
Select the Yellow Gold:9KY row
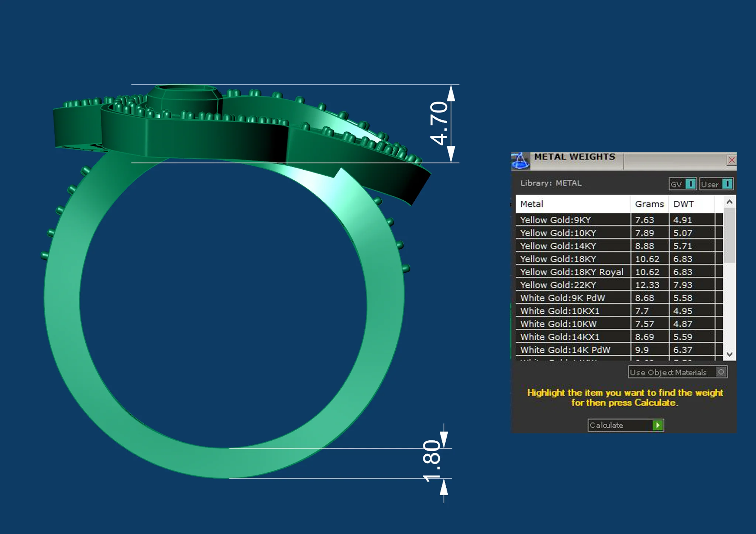click(619, 220)
